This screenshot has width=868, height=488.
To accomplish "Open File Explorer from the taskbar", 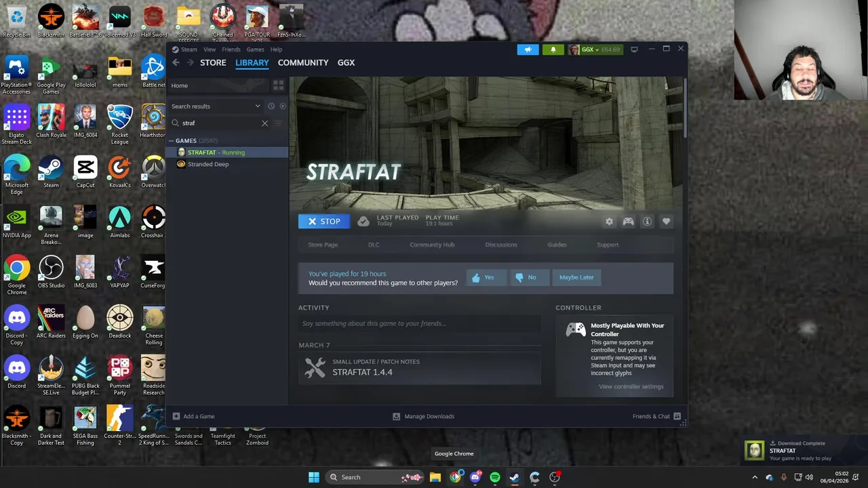I will tap(435, 477).
